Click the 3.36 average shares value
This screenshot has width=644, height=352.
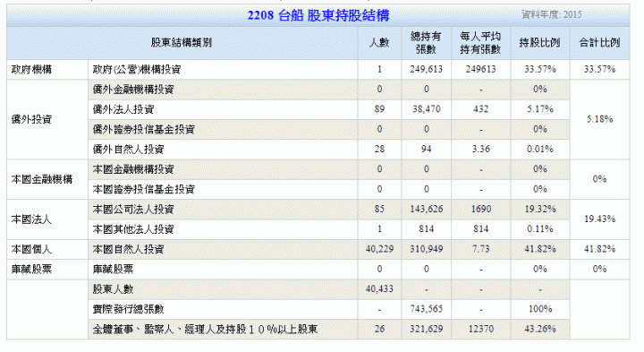point(481,150)
